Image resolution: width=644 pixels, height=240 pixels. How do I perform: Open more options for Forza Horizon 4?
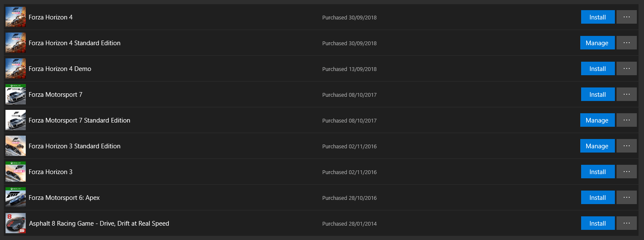(x=627, y=17)
